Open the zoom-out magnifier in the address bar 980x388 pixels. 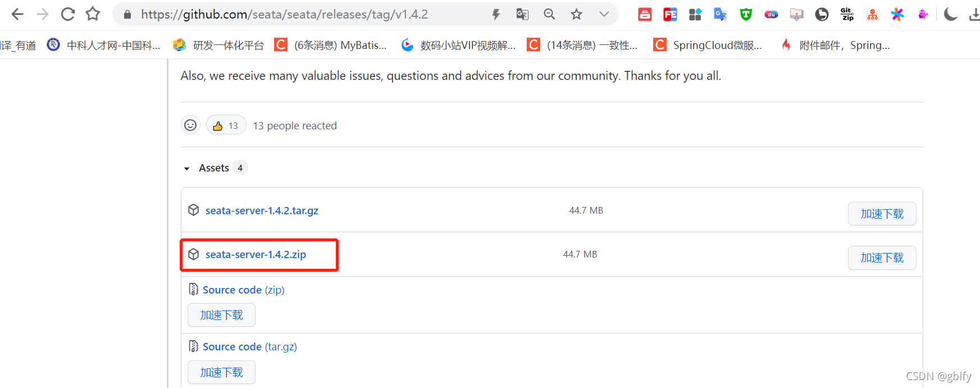point(549,15)
